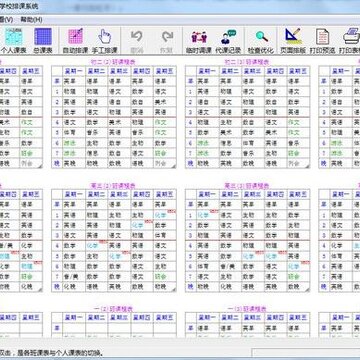
Task: Select the 初二(2)班课程表 table title
Action: click(x=114, y=62)
